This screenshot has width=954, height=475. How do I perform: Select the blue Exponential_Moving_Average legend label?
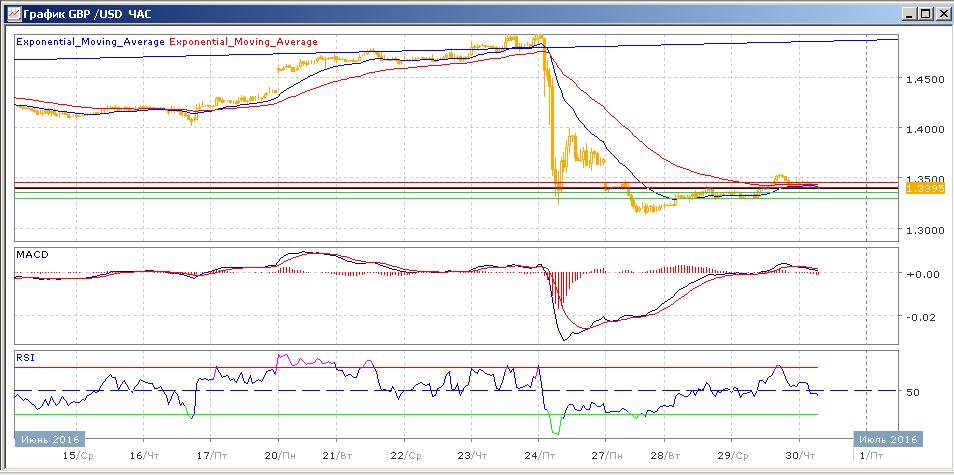pyautogui.click(x=91, y=42)
